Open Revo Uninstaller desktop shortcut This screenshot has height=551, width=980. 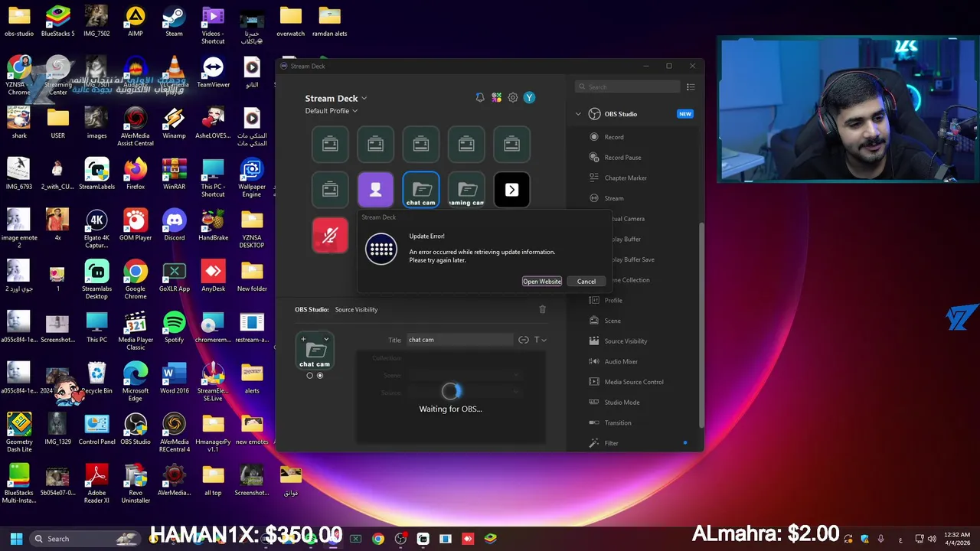point(136,484)
